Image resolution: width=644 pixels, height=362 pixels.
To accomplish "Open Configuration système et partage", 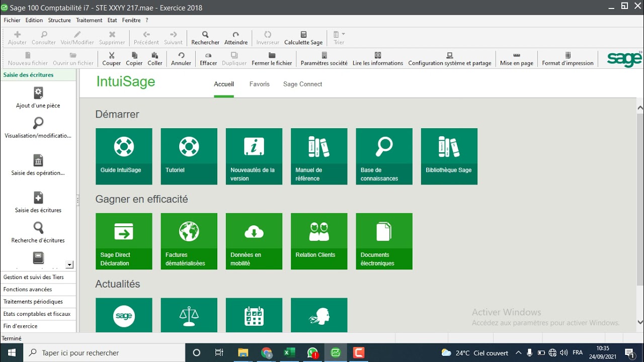I will [450, 59].
